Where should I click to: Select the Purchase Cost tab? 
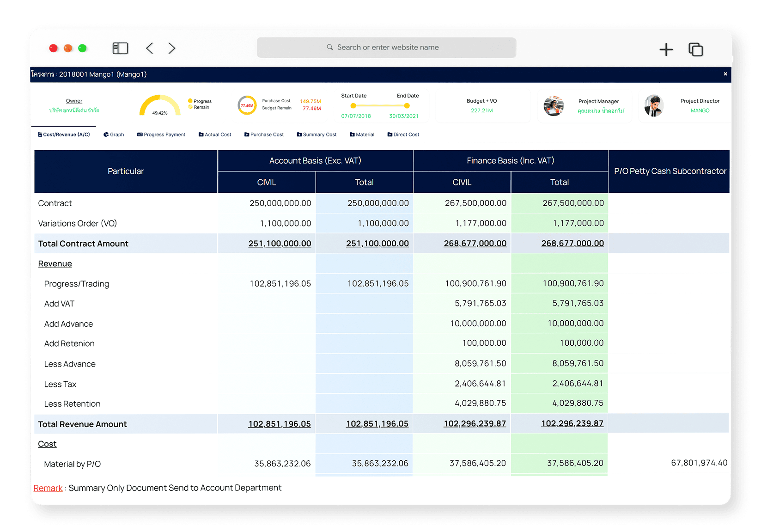coord(264,135)
